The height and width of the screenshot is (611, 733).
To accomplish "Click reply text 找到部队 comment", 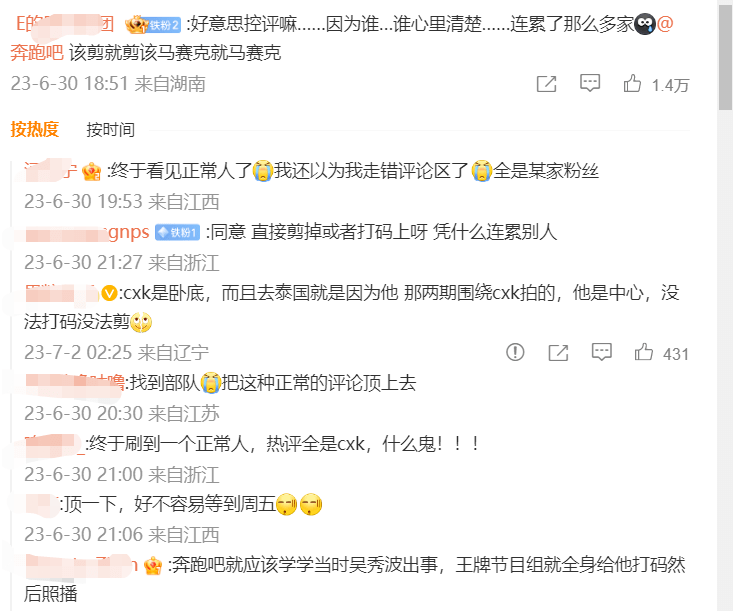I will [273, 383].
